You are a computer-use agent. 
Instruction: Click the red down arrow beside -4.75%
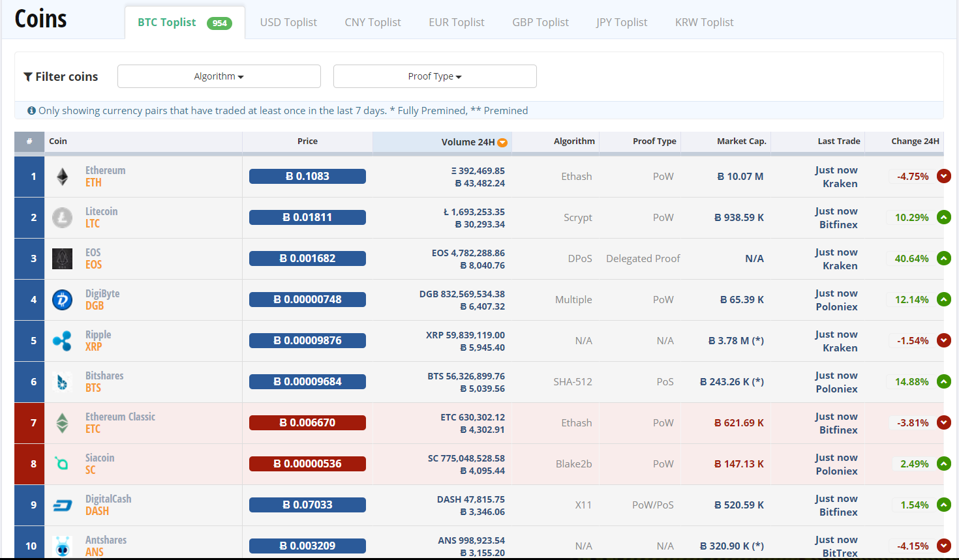coord(944,176)
